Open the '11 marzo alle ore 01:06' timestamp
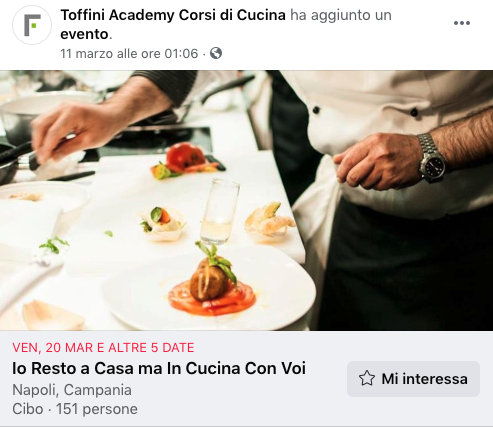493x427 pixels. click(x=129, y=53)
